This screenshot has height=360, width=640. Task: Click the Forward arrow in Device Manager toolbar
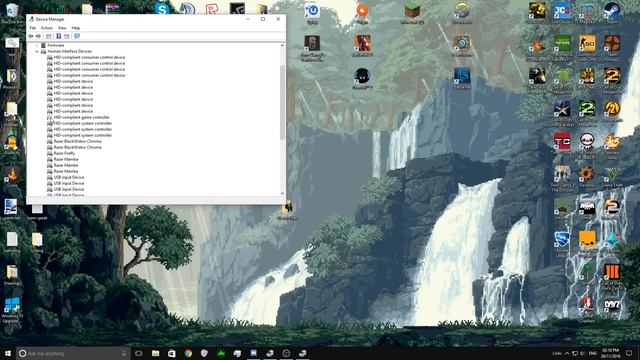pyautogui.click(x=38, y=36)
